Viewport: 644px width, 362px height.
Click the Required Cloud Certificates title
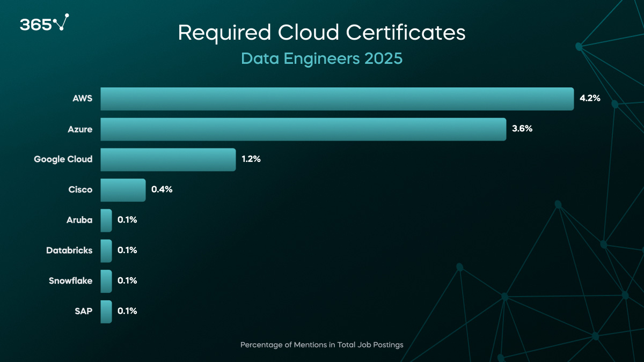pyautogui.click(x=321, y=33)
